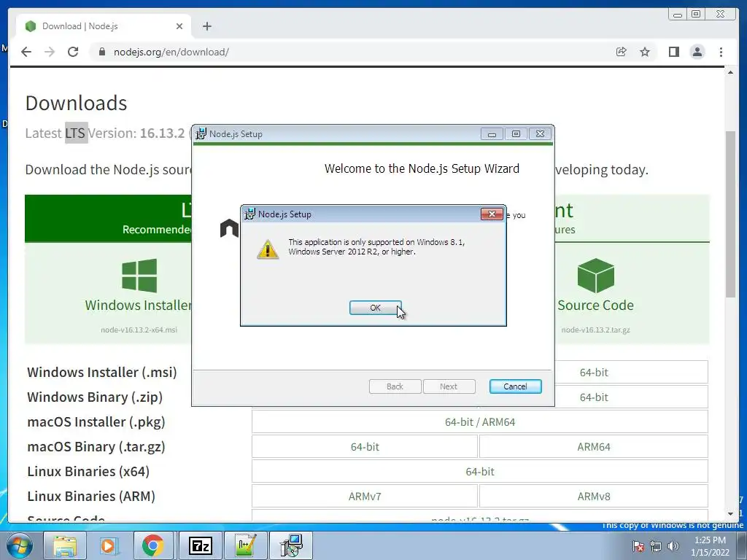747x560 pixels.
Task: Click OK in the Node.js Setup warning
Action: click(x=376, y=308)
